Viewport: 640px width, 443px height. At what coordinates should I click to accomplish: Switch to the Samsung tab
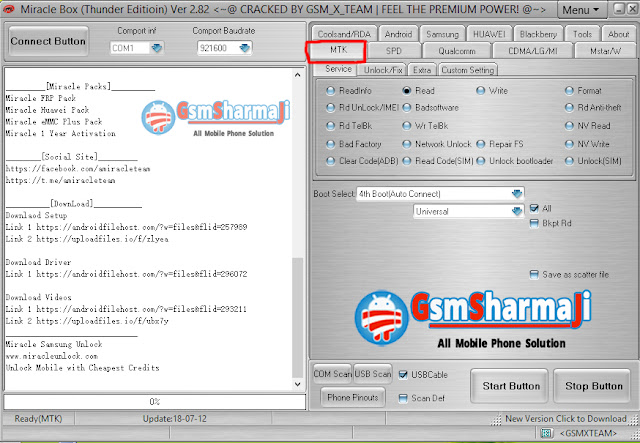[442, 34]
